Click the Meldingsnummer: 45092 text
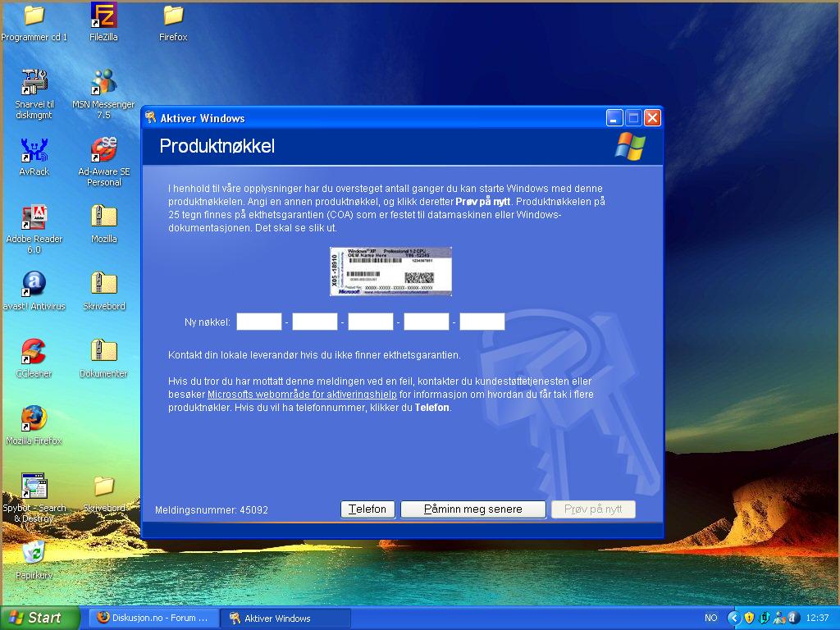This screenshot has width=840, height=630. click(x=211, y=510)
